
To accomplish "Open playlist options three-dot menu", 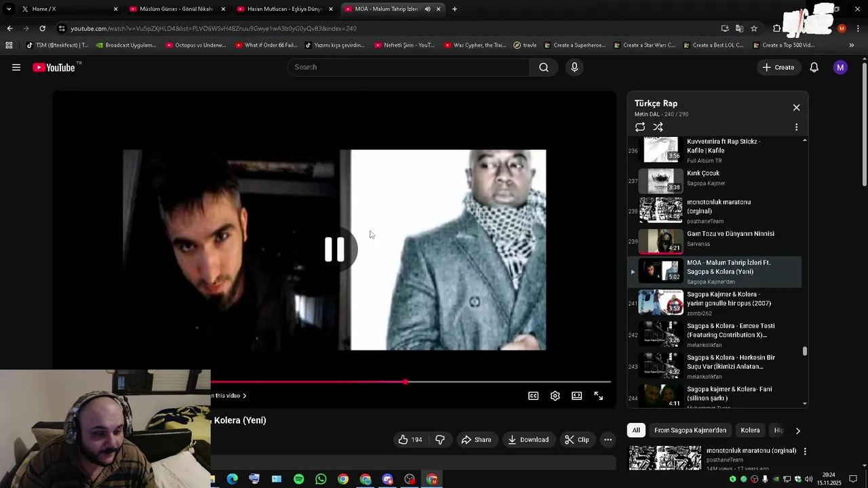I will click(796, 127).
